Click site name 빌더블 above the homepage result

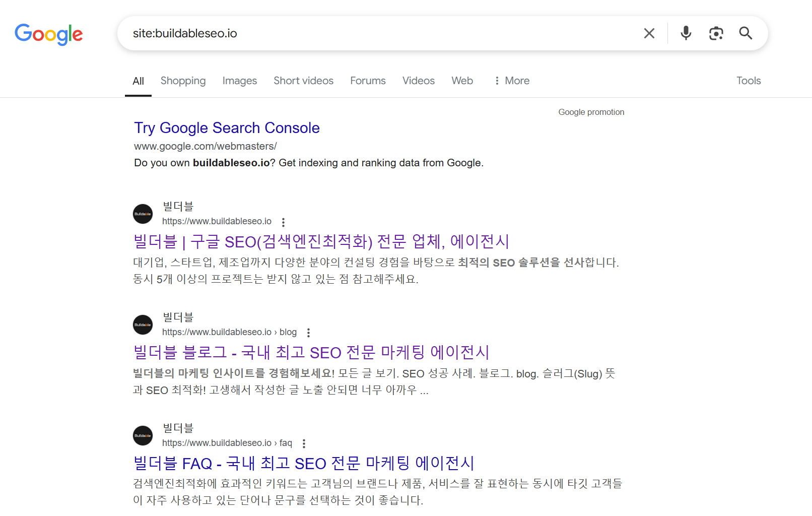178,207
